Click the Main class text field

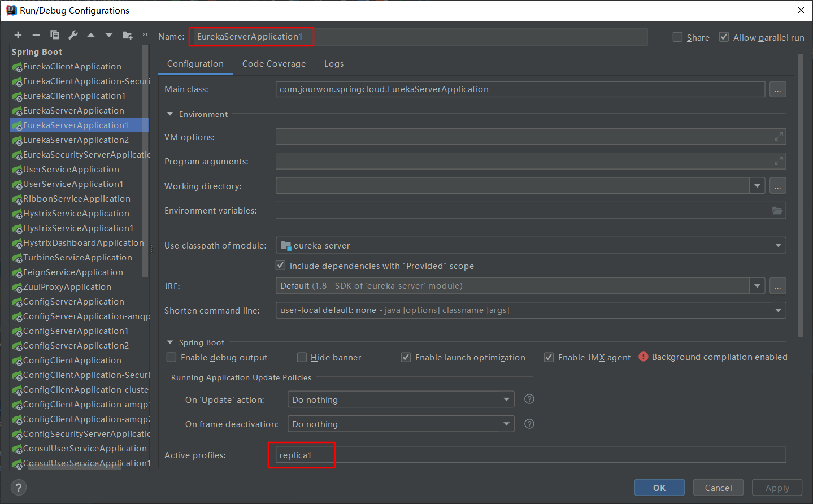point(520,89)
